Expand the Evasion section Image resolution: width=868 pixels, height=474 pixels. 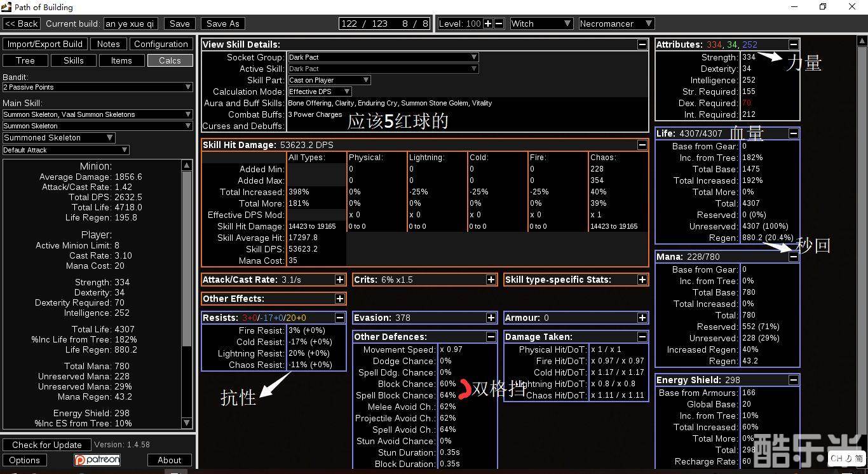(x=491, y=318)
